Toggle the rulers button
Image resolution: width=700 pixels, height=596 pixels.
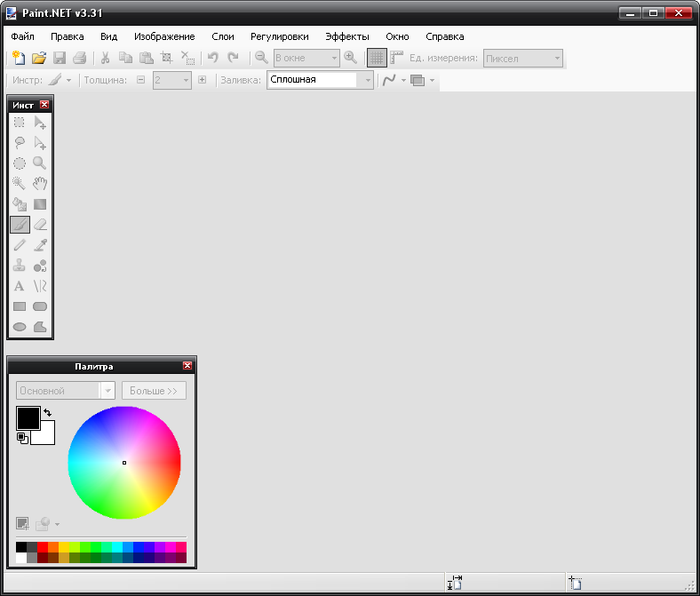396,58
